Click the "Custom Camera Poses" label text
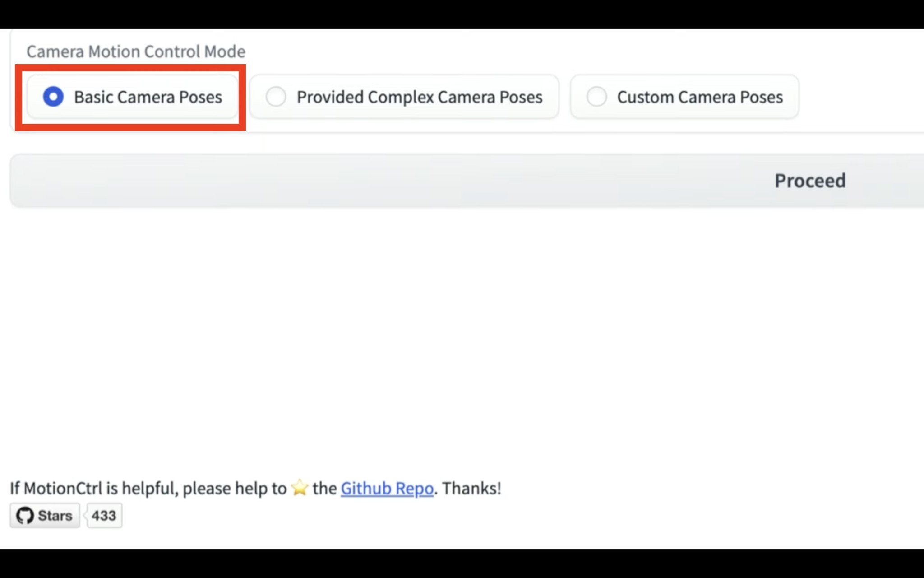 (x=700, y=97)
